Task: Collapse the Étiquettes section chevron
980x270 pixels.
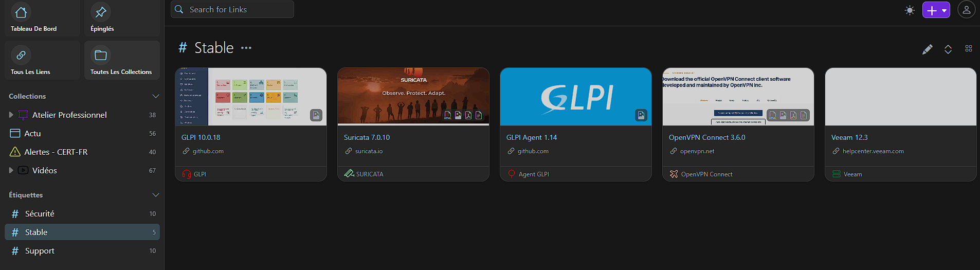Action: [x=155, y=195]
